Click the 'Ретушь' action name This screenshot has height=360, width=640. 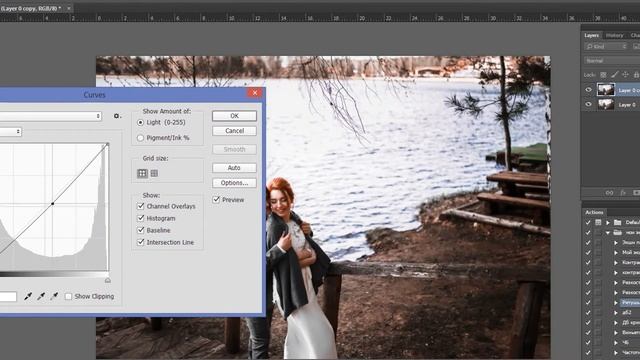pyautogui.click(x=631, y=302)
